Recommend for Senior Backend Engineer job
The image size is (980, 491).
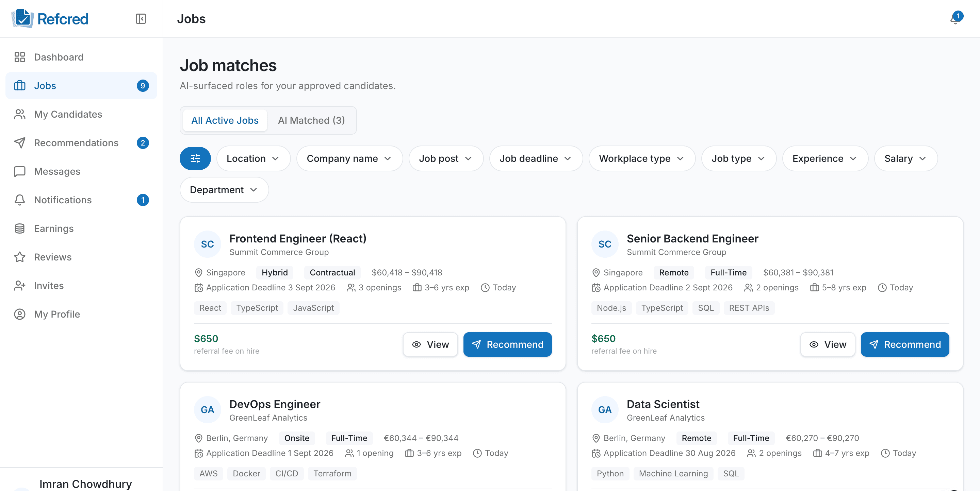(905, 344)
